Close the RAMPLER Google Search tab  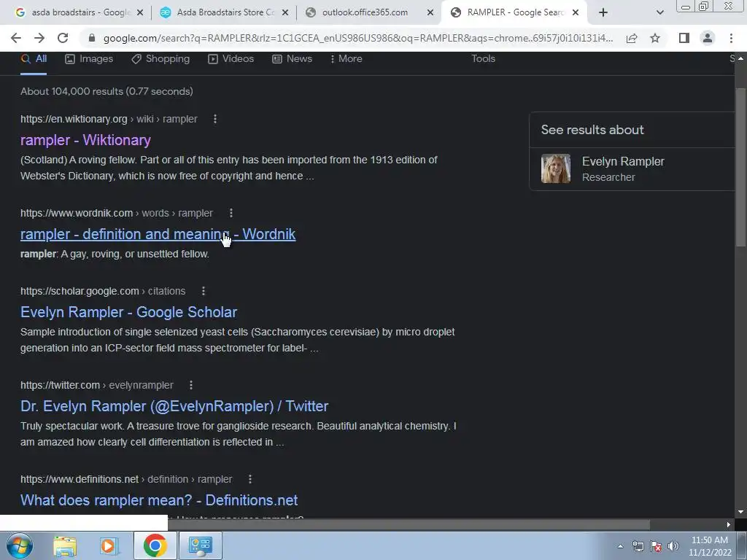[x=576, y=13]
